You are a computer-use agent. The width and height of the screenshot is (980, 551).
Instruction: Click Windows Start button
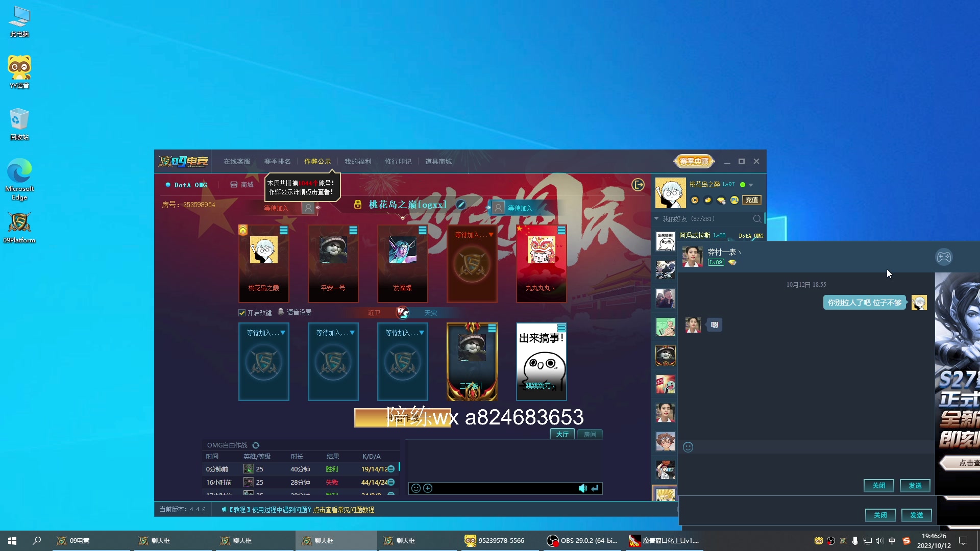[x=12, y=541]
